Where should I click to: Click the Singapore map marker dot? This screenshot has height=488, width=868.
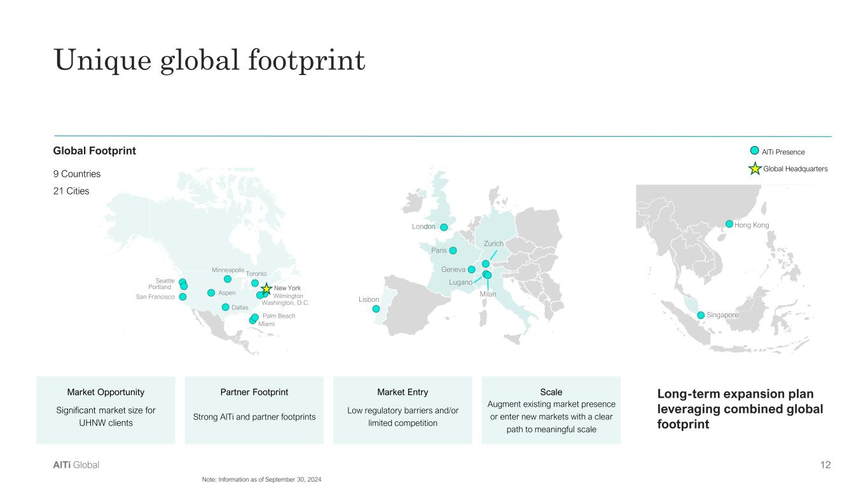click(701, 315)
